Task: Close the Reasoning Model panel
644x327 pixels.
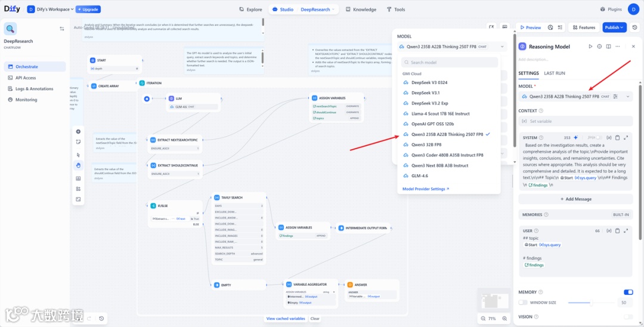Action: [x=633, y=47]
